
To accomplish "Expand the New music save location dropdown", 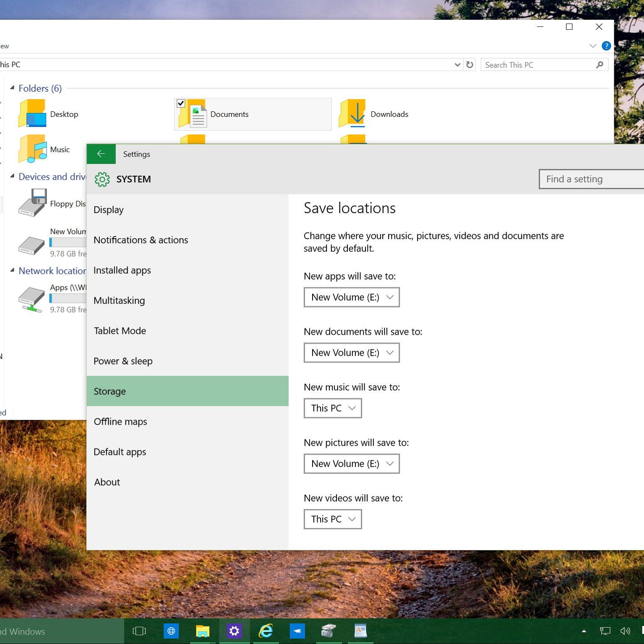I will pos(332,408).
